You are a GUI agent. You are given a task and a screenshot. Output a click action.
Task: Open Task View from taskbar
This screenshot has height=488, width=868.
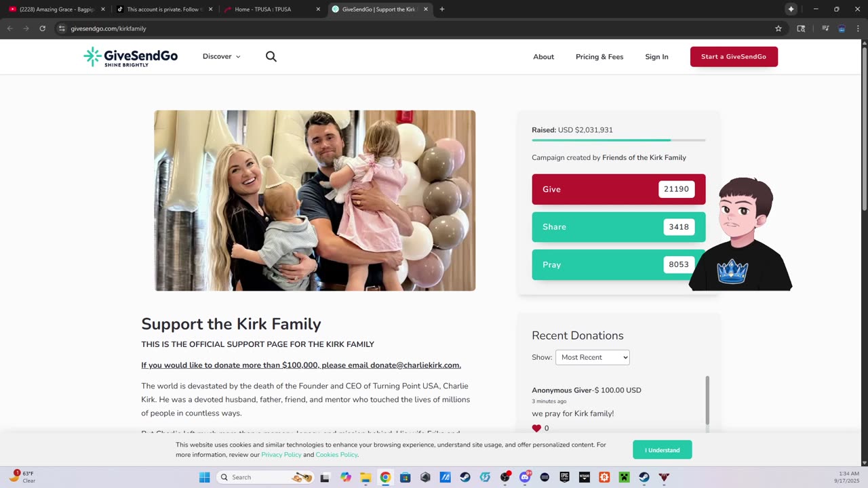coord(325,477)
